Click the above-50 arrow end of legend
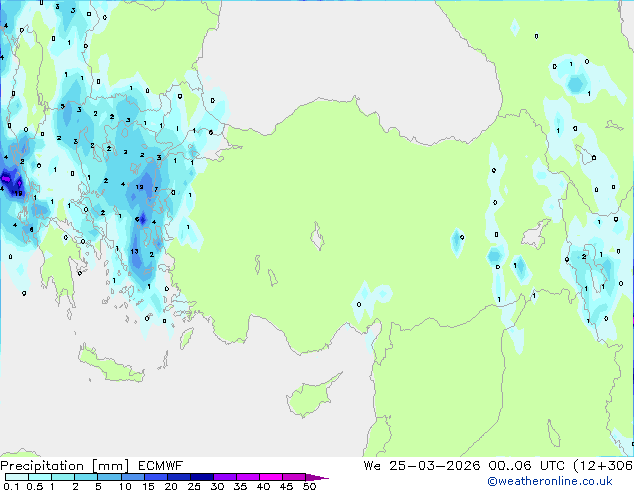The width and height of the screenshot is (634, 490). coord(317,477)
